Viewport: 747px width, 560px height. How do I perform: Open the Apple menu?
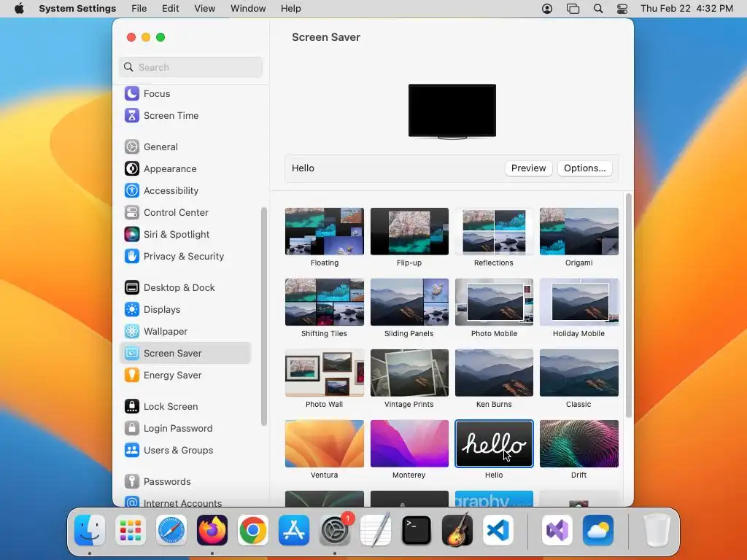pos(19,9)
